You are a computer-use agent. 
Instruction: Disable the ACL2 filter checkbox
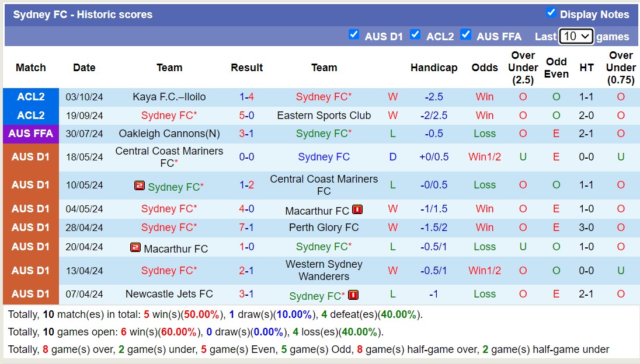(x=416, y=35)
